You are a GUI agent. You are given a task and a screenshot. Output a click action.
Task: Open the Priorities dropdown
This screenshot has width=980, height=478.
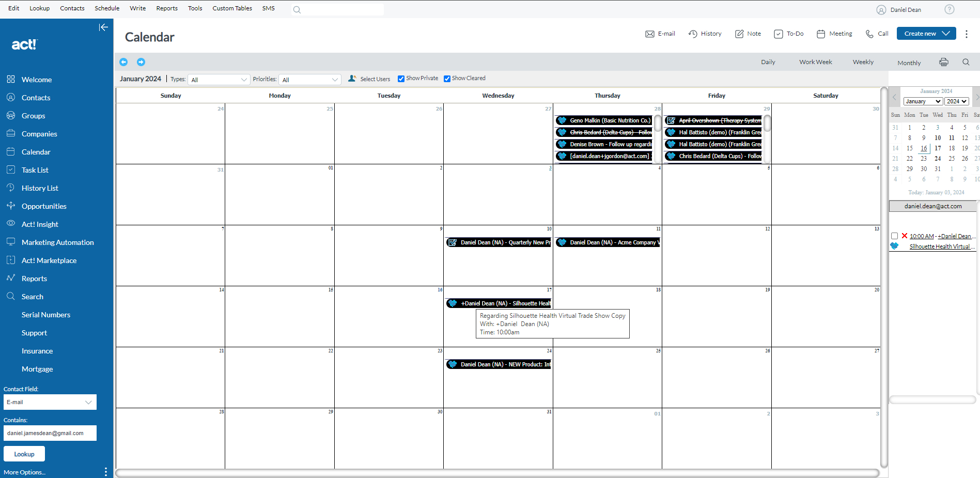pos(310,80)
